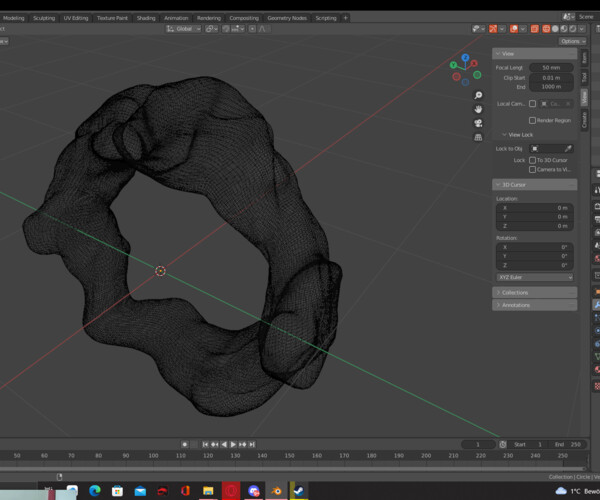The image size is (600, 500).
Task: Open the XYZ Euler rotation mode dropdown
Action: click(535, 277)
